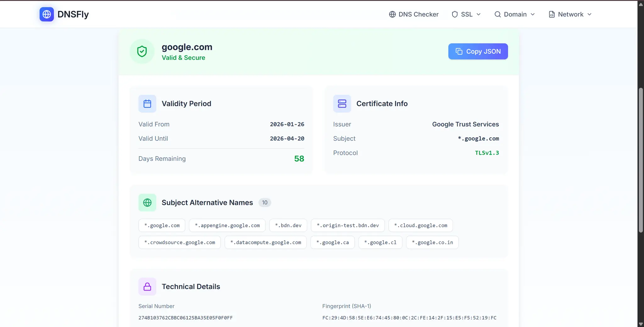The width and height of the screenshot is (644, 327).
Task: Click the Certificate Info server icon
Action: (342, 104)
